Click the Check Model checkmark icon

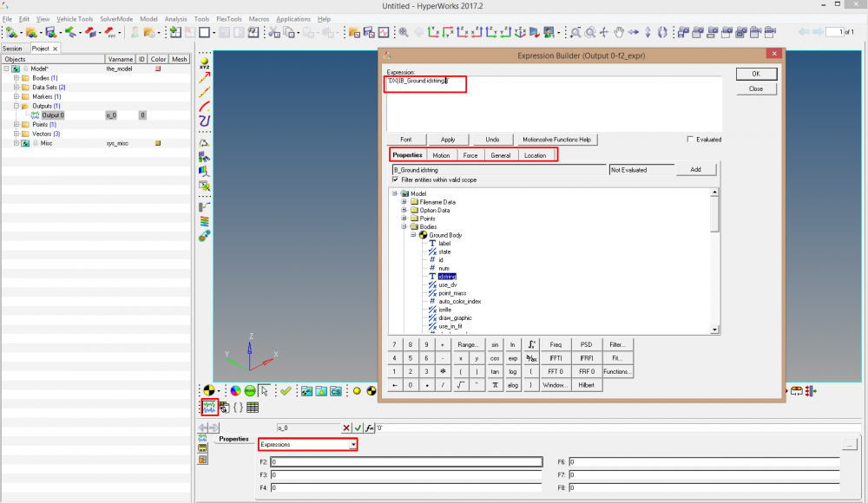286,391
